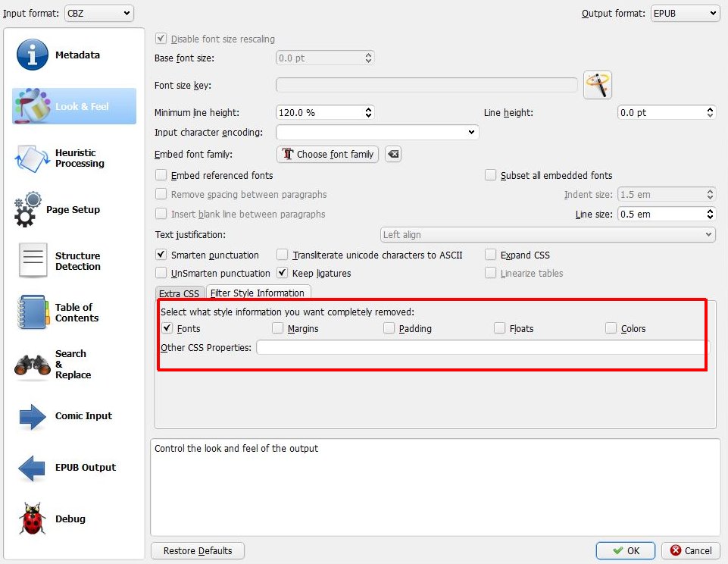Open Table of Contents notebook icon
The height and width of the screenshot is (564, 728).
(33, 312)
